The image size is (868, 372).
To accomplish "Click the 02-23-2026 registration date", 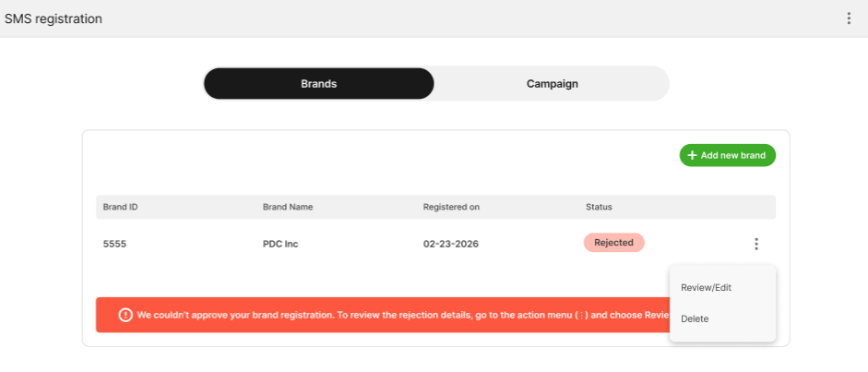I will pos(450,244).
